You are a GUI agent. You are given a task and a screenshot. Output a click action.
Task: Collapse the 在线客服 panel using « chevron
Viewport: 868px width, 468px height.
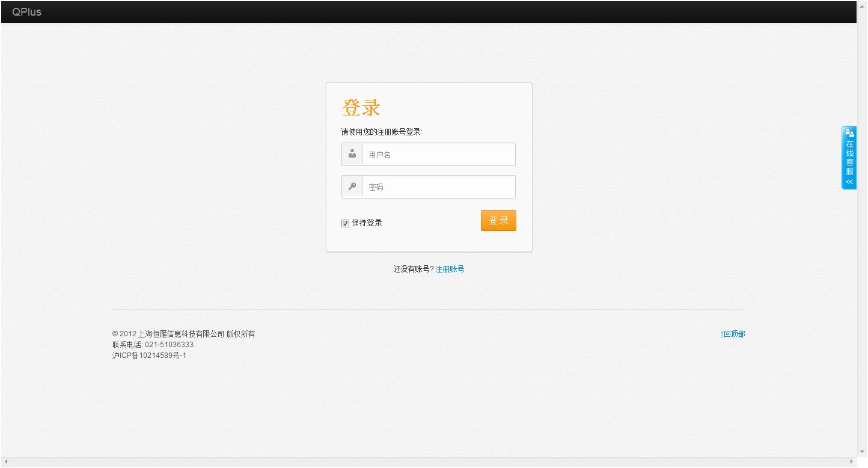click(849, 182)
